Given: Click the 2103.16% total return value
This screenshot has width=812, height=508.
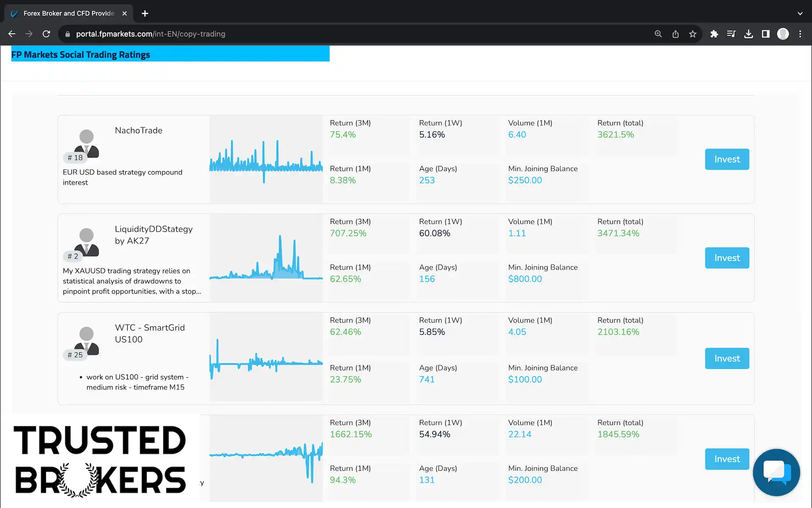Looking at the screenshot, I should (618, 332).
